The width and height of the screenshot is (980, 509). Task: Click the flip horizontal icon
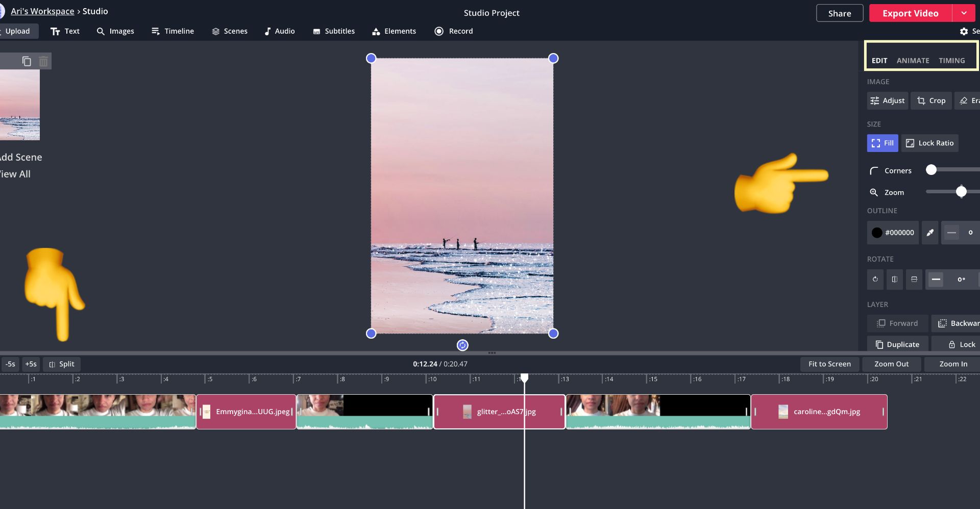coord(894,279)
